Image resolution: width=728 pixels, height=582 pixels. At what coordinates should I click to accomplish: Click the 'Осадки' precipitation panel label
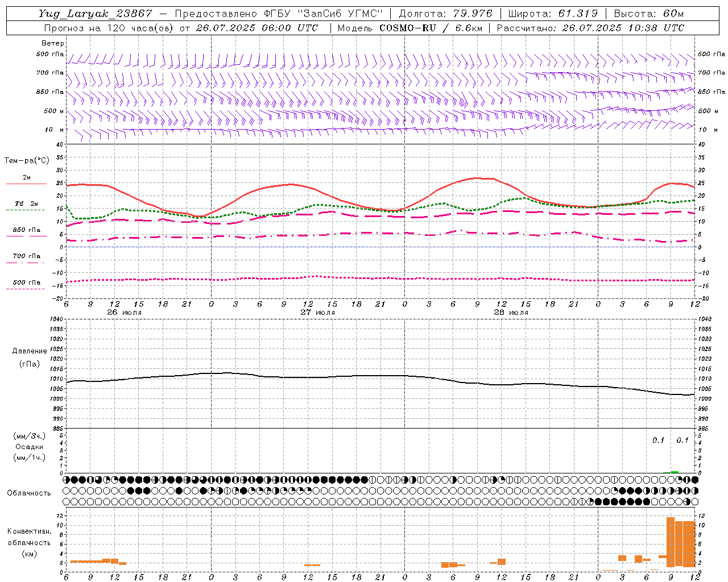coord(29,447)
